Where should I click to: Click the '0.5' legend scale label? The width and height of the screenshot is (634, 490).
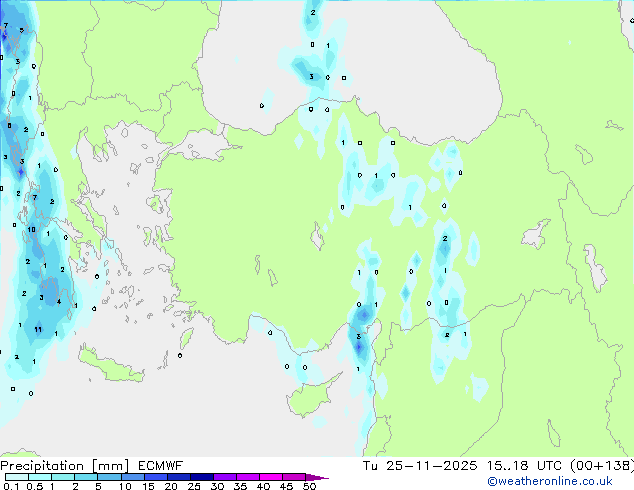tap(35, 486)
